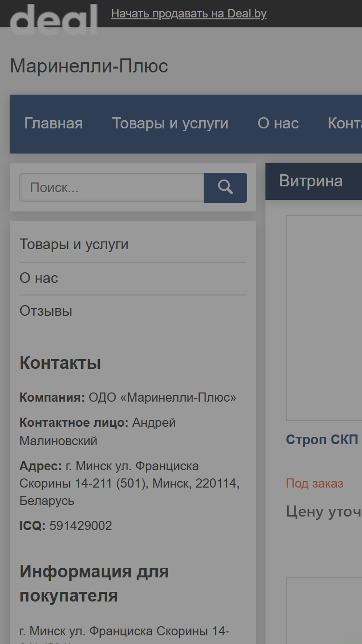Open the Контакты item in the top navigation
The width and height of the screenshot is (362, 644).
[x=345, y=124]
